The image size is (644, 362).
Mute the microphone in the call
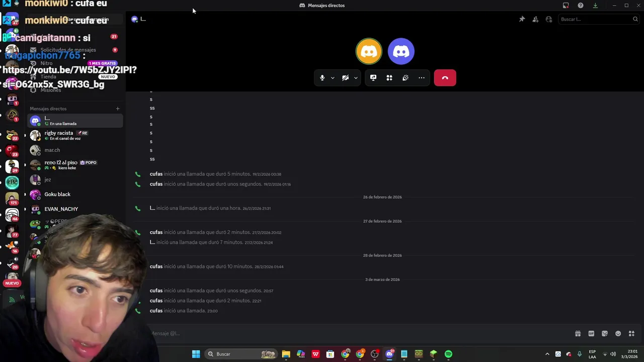323,78
